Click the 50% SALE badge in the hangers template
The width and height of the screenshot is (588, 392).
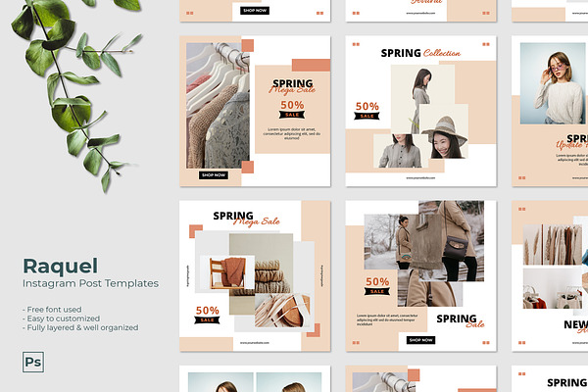click(x=292, y=109)
